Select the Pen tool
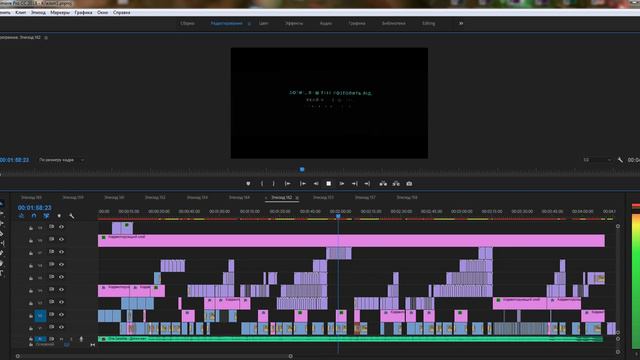The width and height of the screenshot is (640, 360). [2, 253]
